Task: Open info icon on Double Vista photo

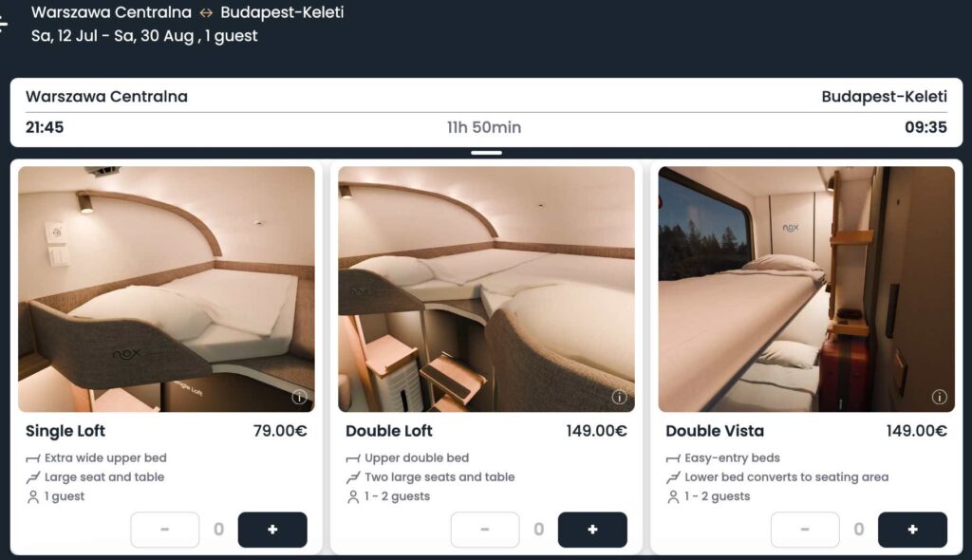Action: (x=939, y=397)
